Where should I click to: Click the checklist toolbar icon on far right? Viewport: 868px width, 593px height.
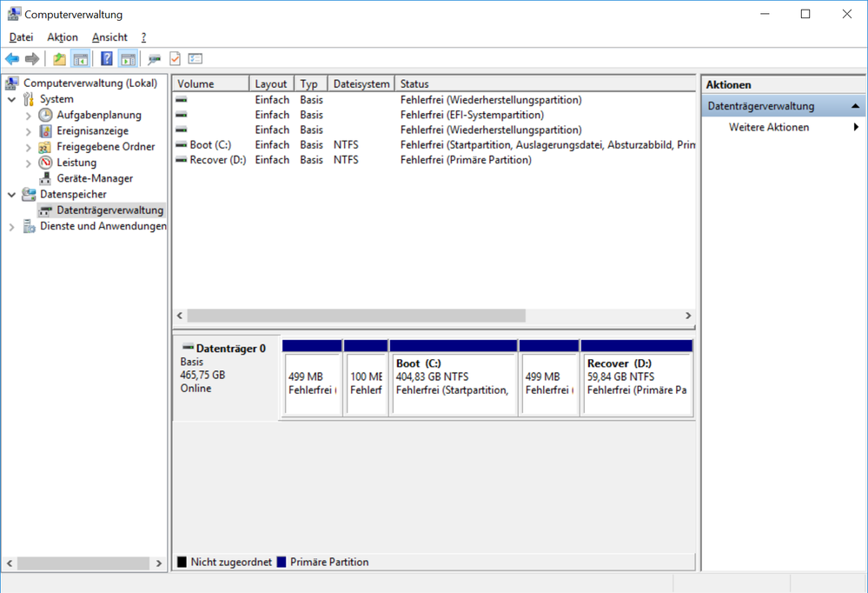point(195,59)
